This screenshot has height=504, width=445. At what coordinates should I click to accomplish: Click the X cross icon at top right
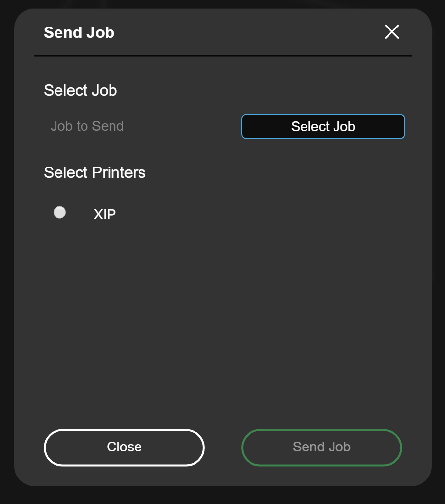391,32
